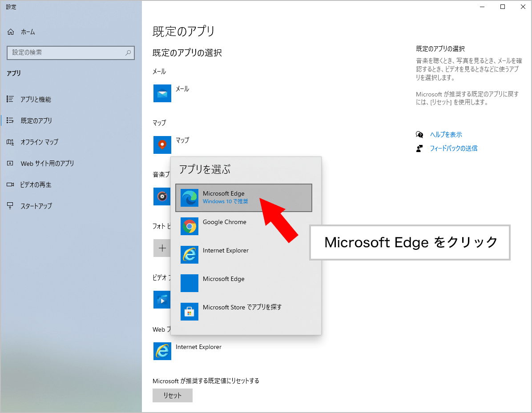Viewport: 532px width, 413px height.
Task: Click the オフライン マップ map icon
Action: pyautogui.click(x=10, y=142)
